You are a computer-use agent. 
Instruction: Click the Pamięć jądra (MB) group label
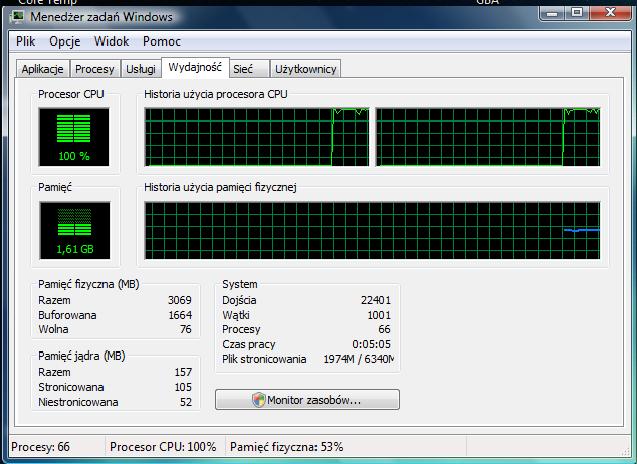point(82,356)
